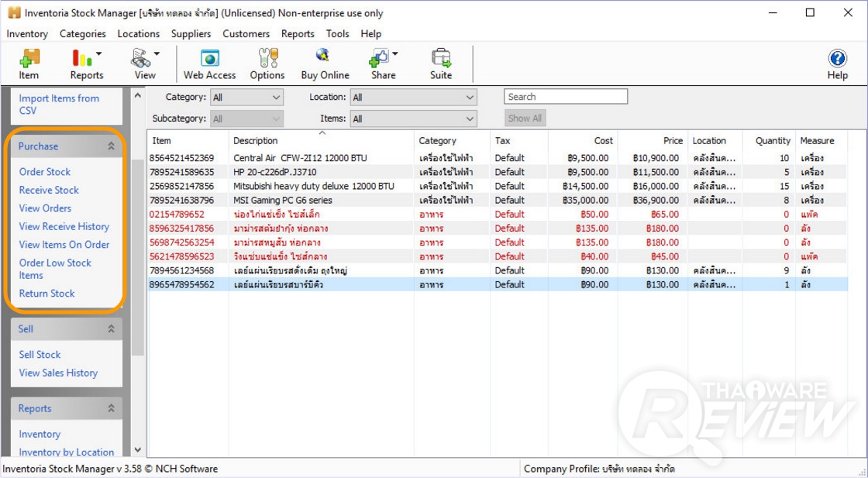Open the Reports toolbar icon
Screen dimensions: 868x478
coord(86,64)
